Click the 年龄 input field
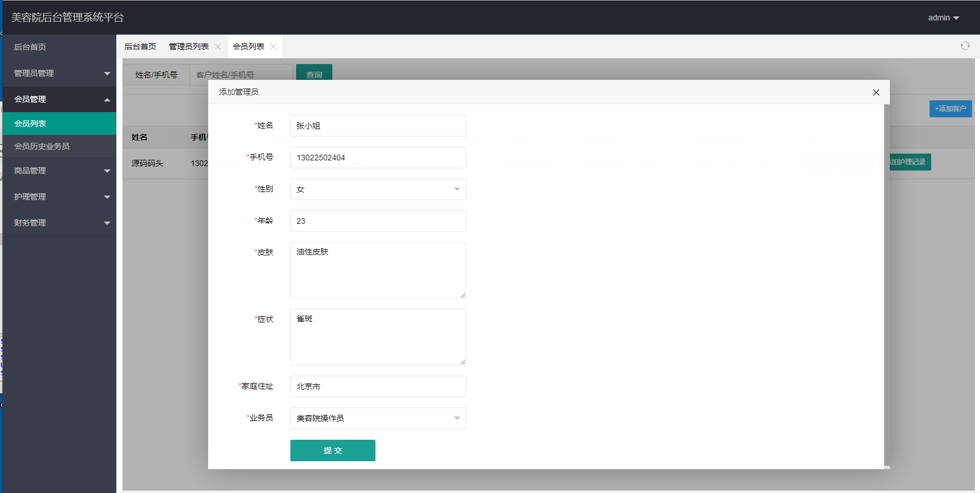Viewport: 980px width, 493px height. pos(378,221)
